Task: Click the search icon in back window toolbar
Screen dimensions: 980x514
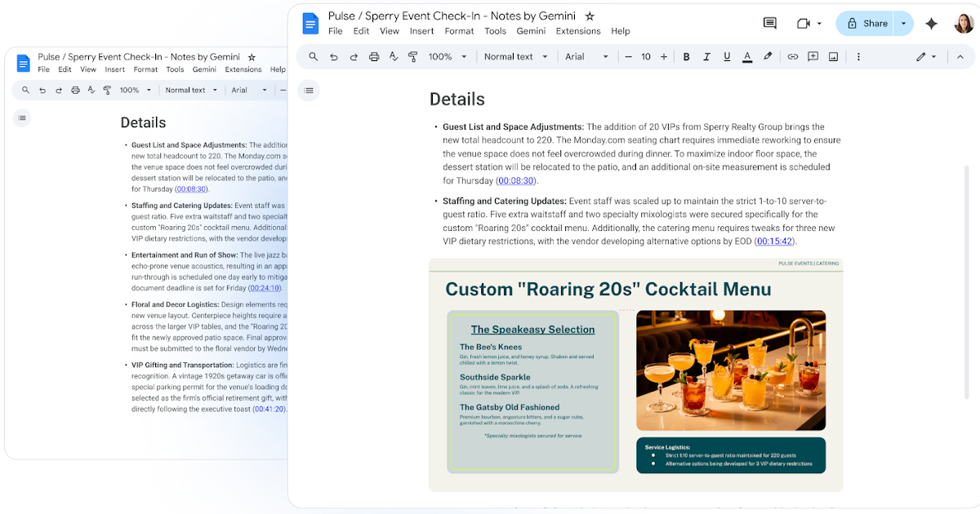Action: 25,91
